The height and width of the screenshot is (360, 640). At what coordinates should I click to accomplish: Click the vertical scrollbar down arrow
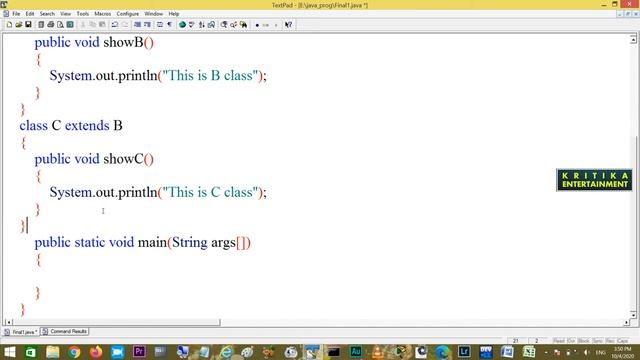coord(633,314)
